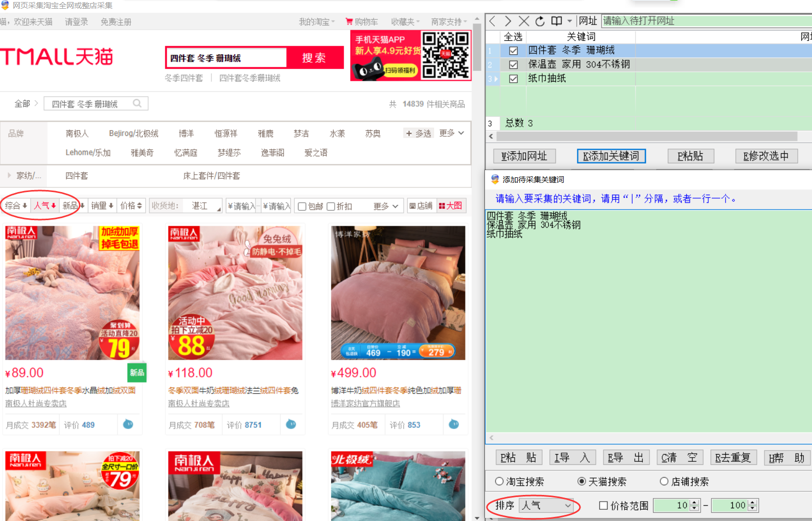Select the 淘宝搜索 radio button
812x521 pixels.
point(499,481)
